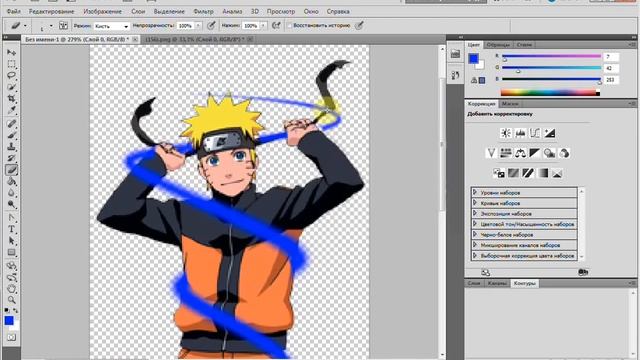640x360 pixels.
Task: Select the Quick Selection tool
Action: [x=11, y=87]
